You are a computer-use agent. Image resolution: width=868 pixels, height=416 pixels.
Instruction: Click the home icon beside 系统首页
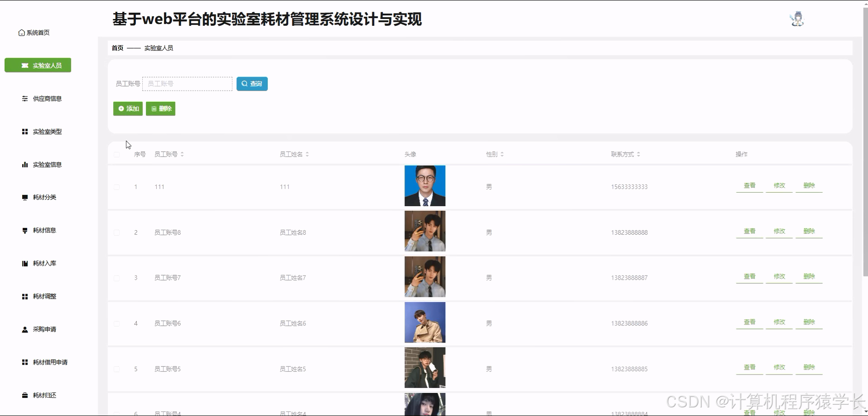(x=21, y=33)
